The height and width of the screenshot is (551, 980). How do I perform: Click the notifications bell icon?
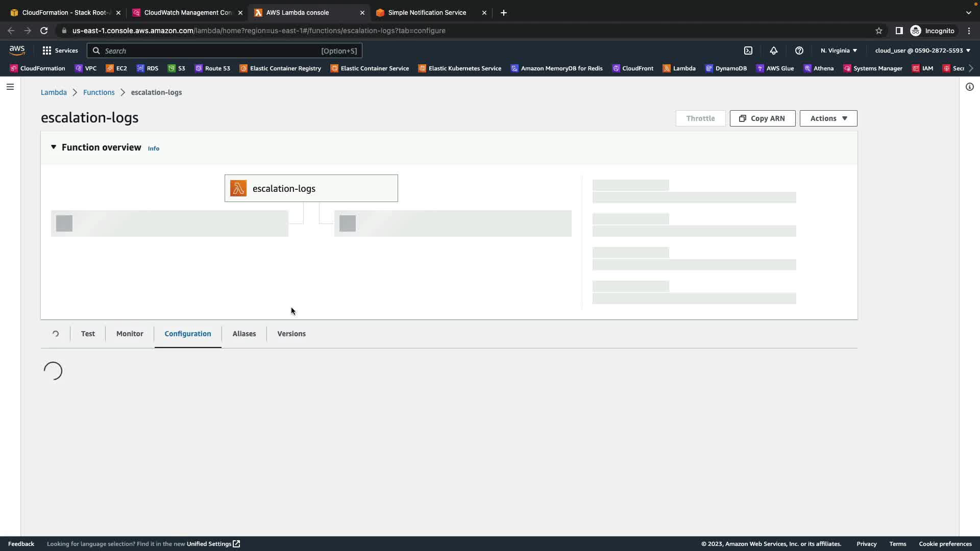[773, 51]
